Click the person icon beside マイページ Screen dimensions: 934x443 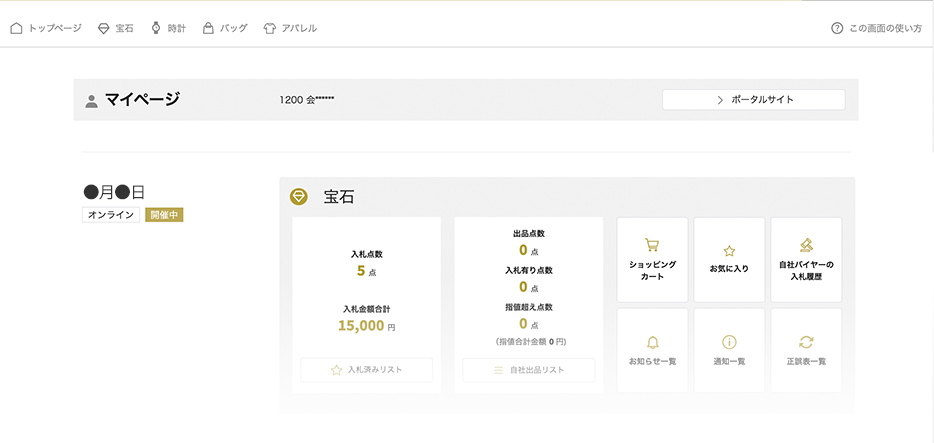point(92,100)
